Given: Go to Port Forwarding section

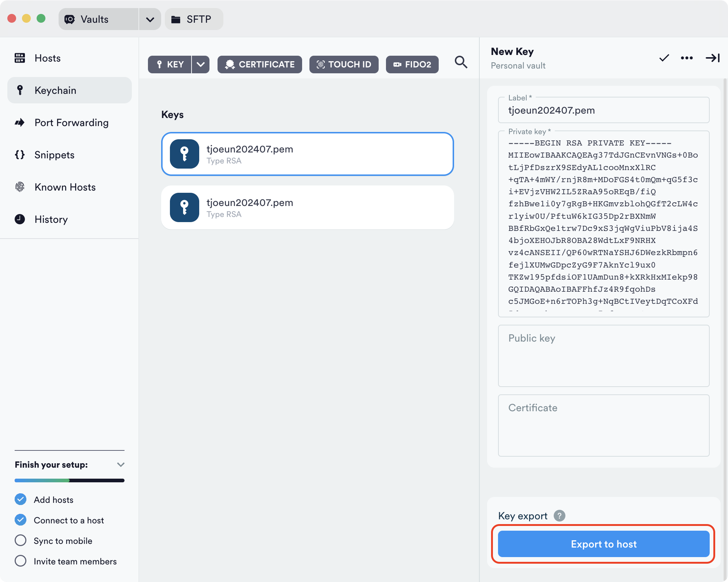Looking at the screenshot, I should 71,122.
